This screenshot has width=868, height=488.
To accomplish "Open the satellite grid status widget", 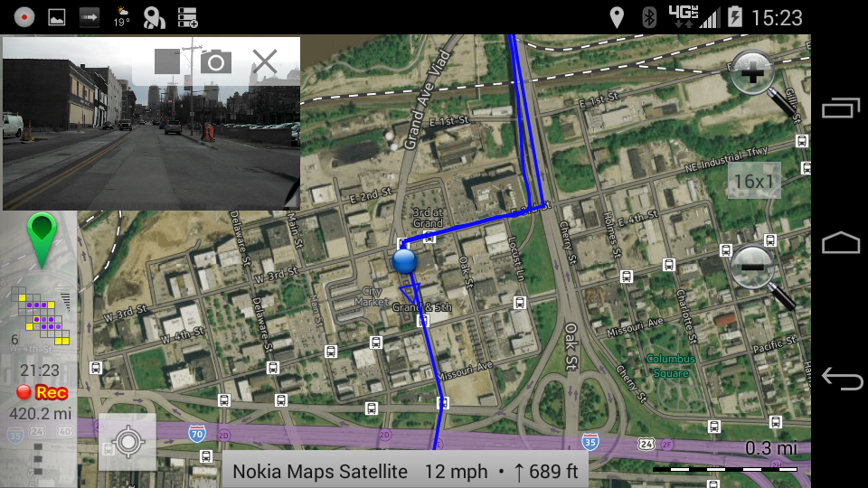I will 41,316.
